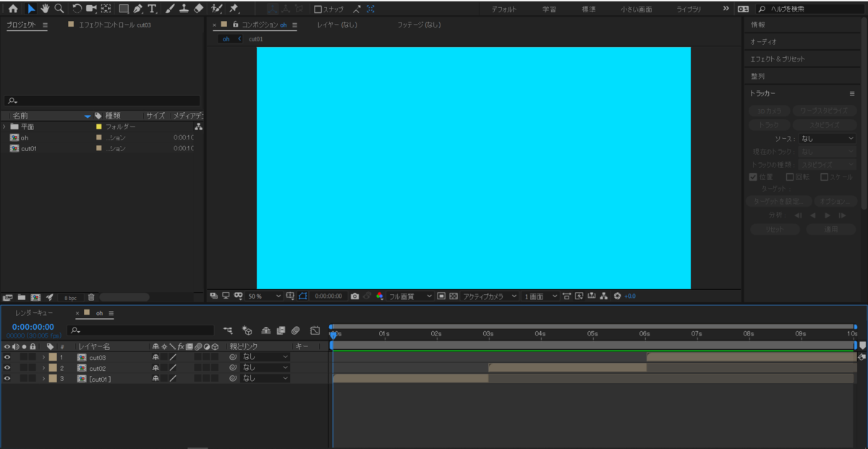The height and width of the screenshot is (449, 868).
Task: Enable motion blur icon in timeline
Action: coord(295,330)
